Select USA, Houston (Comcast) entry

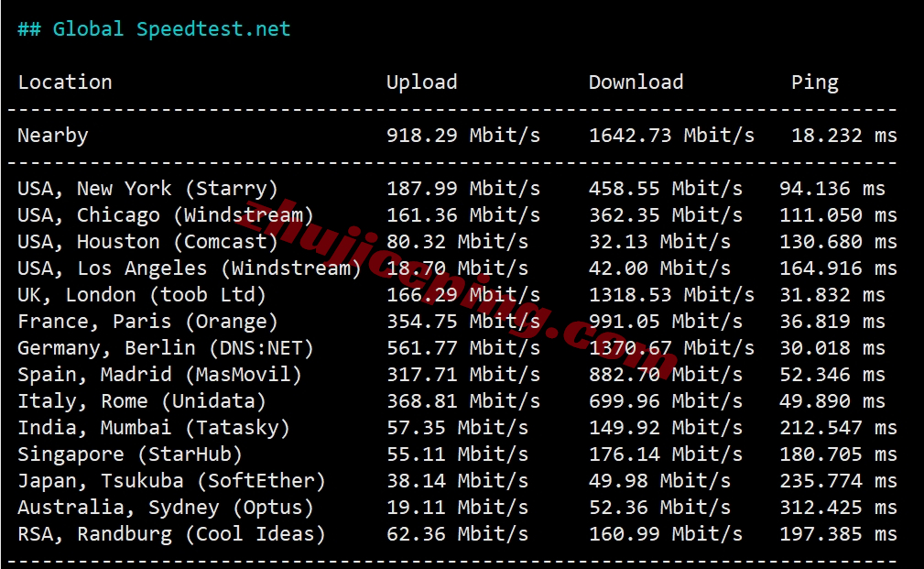coord(147,242)
